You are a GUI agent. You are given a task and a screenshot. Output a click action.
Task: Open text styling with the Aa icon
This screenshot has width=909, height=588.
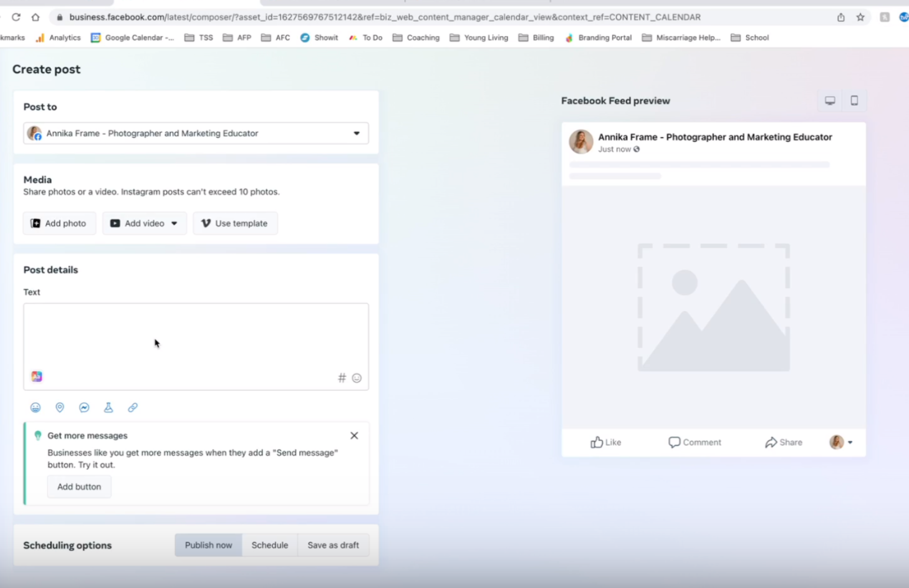(36, 376)
